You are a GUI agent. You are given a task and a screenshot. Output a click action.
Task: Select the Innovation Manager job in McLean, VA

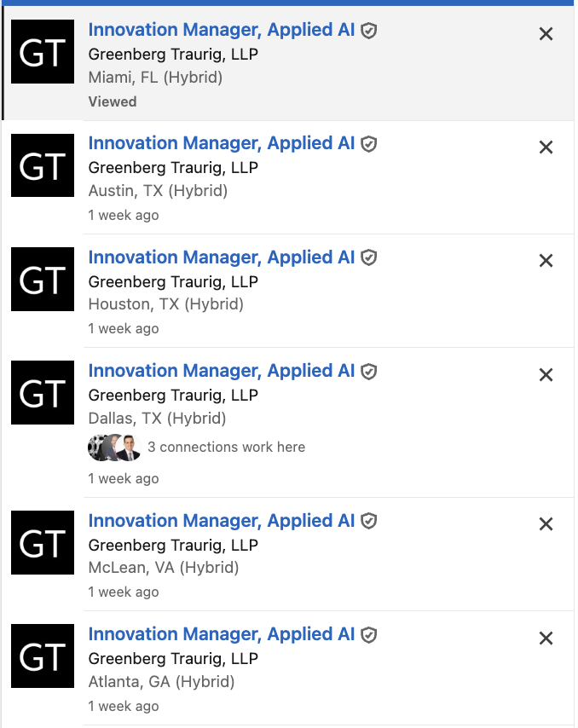pyautogui.click(x=220, y=520)
